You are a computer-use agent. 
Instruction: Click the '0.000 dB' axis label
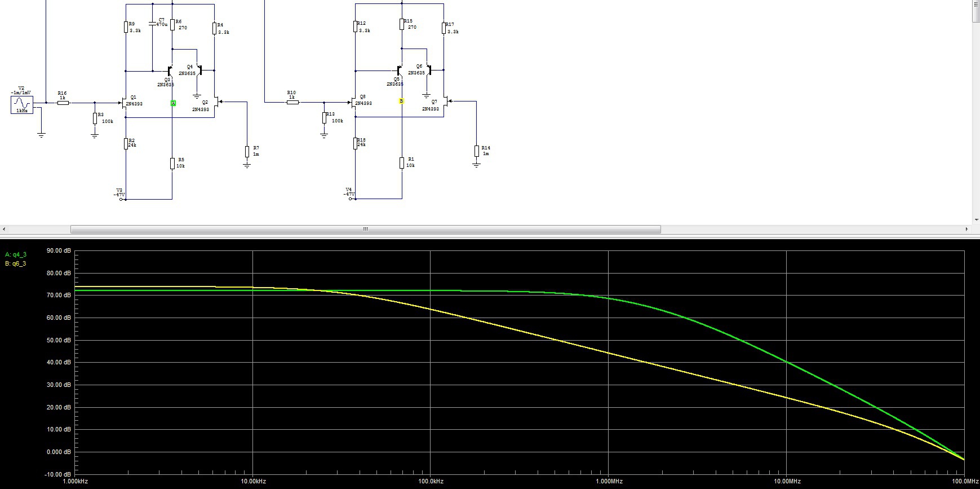[x=59, y=452]
